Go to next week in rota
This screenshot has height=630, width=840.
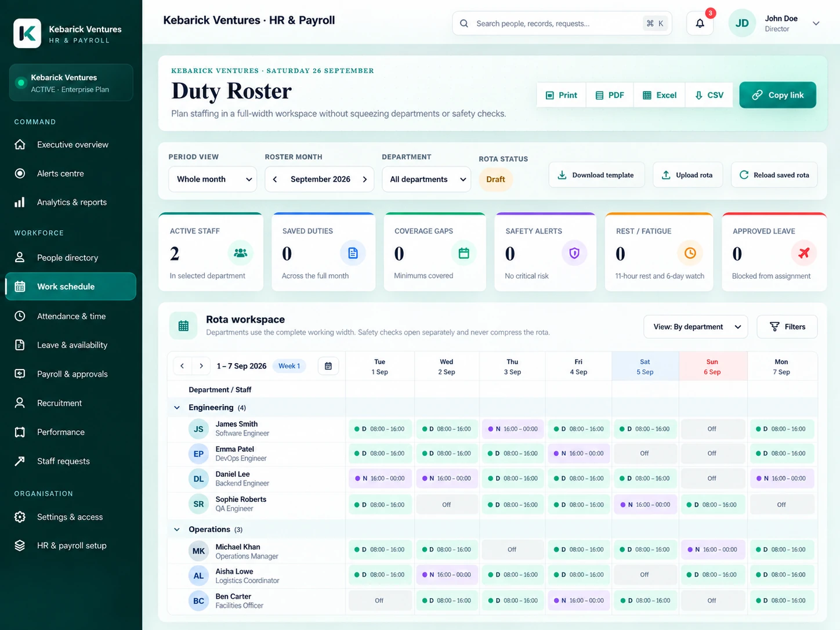pyautogui.click(x=201, y=366)
